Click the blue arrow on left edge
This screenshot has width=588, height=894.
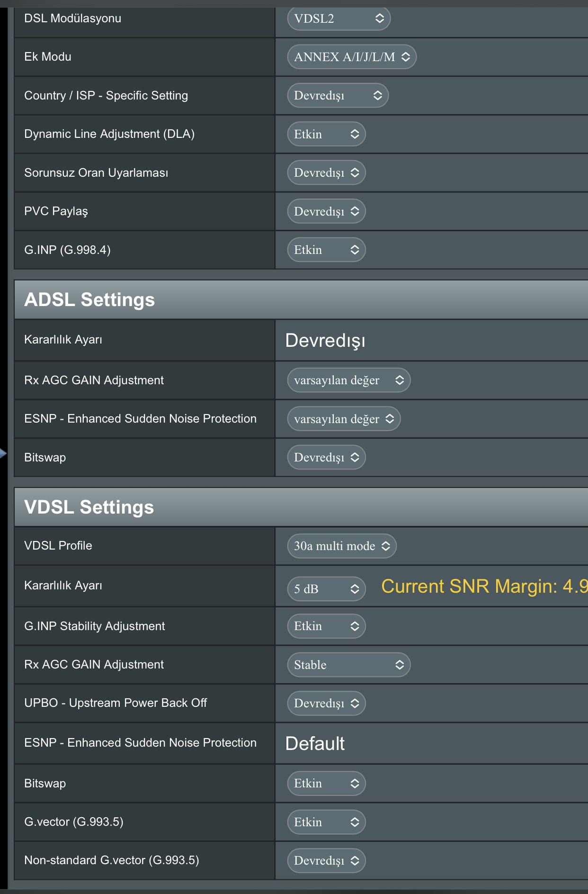tap(3, 453)
